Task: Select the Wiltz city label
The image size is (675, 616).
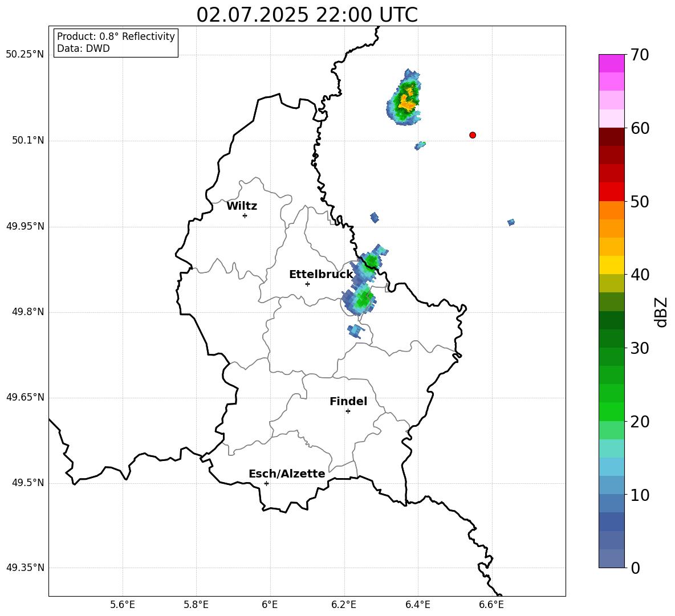Action: [242, 206]
